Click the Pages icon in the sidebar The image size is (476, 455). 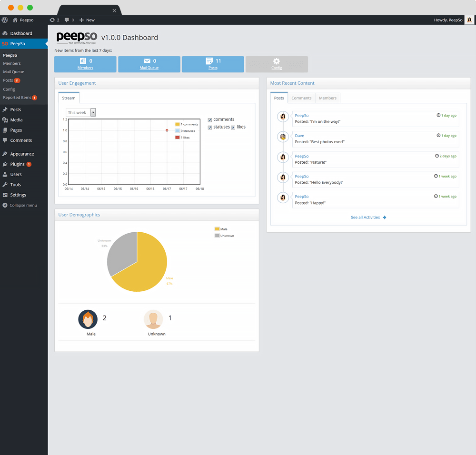pos(5,130)
